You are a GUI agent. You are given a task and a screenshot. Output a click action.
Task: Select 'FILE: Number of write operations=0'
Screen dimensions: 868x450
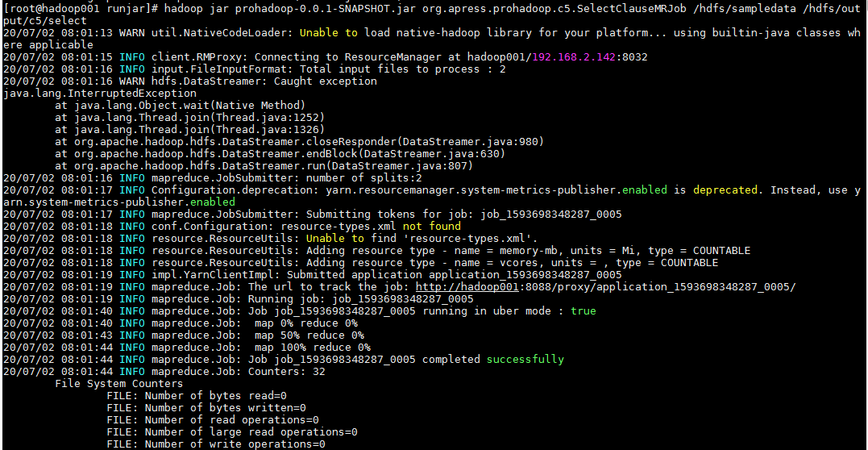coord(216,444)
